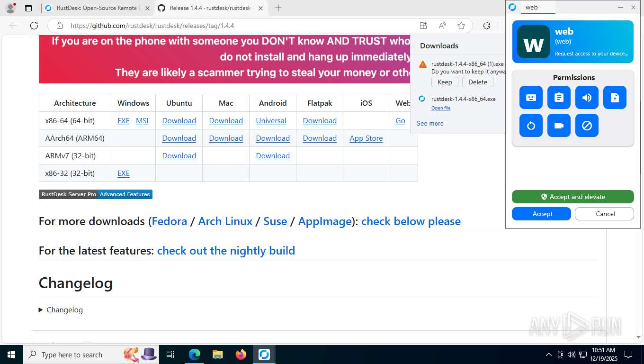Toggle keyboard permission in RustDesk dialog
This screenshot has height=364, width=644.
coord(531,98)
